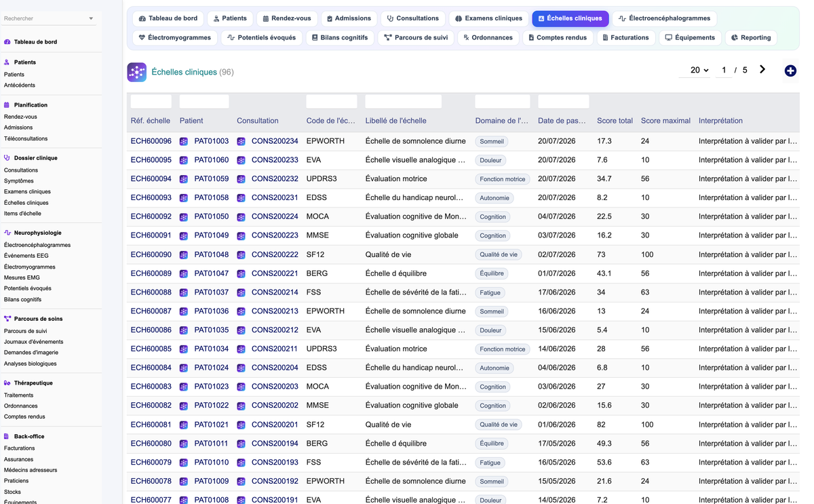
Task: Open patient link PAT01059
Action: click(x=212, y=179)
